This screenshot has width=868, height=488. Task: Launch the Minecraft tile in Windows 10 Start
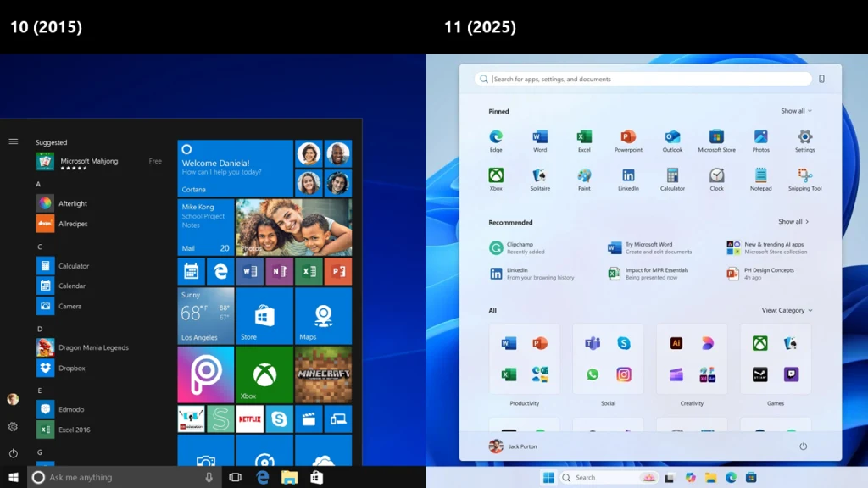click(323, 374)
